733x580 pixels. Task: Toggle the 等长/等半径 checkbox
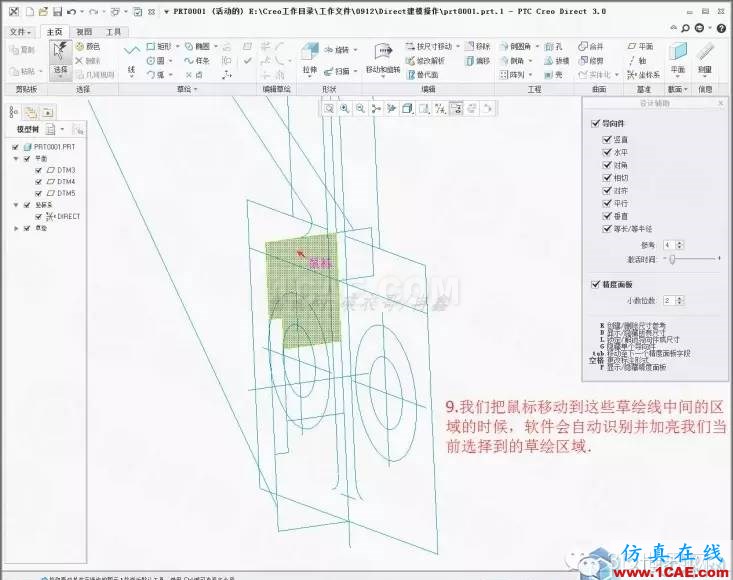point(607,229)
